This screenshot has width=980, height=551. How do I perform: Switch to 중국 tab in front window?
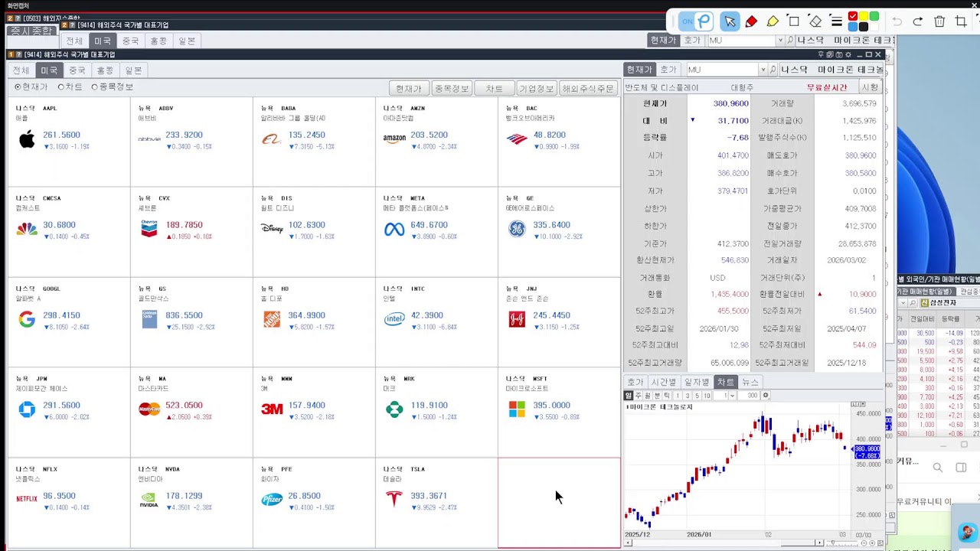tap(77, 70)
